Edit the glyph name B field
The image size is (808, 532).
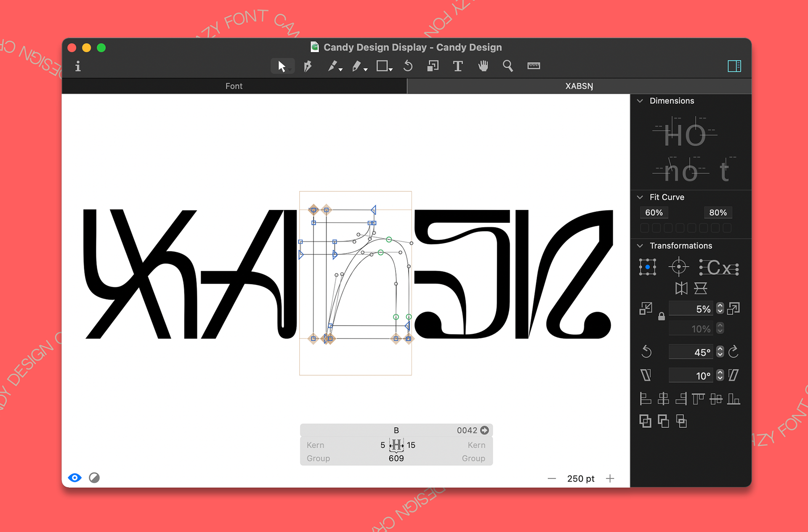tap(396, 430)
